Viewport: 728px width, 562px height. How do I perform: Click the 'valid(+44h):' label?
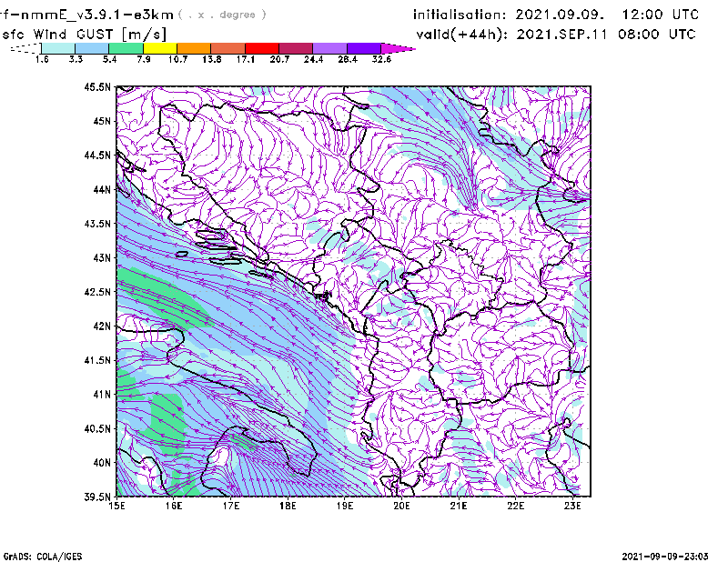[462, 35]
